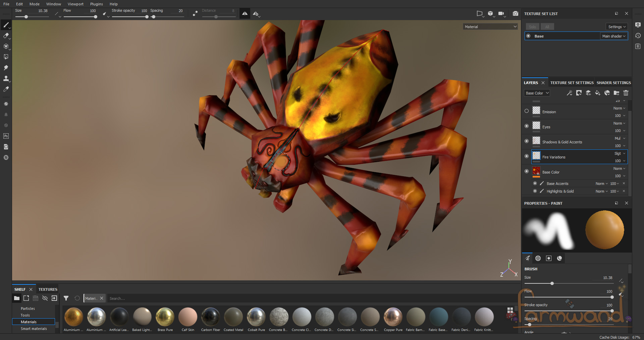
Task: Toggle symmetry in the top toolbar
Action: (245, 13)
